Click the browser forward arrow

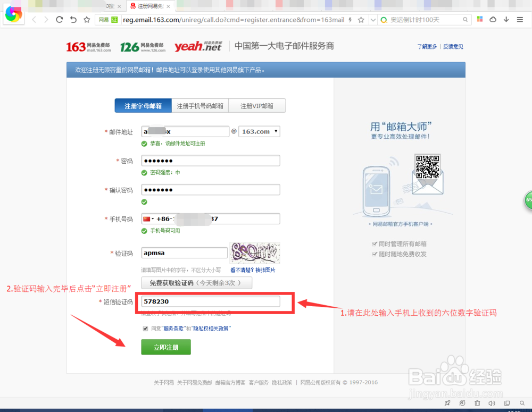[x=46, y=20]
